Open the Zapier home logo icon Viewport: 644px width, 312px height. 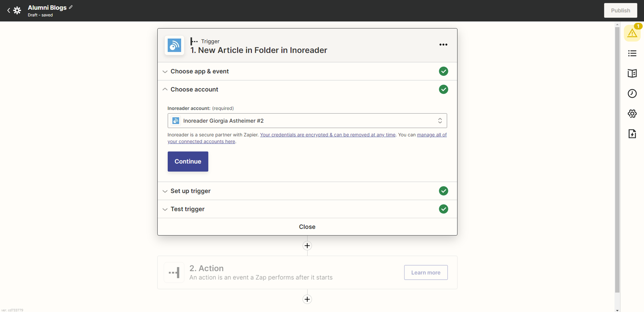[x=17, y=10]
